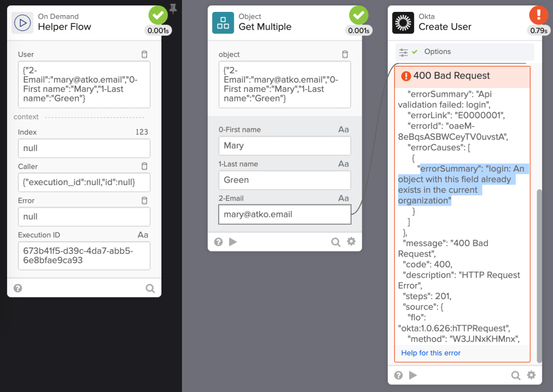The height and width of the screenshot is (392, 553).
Task: Open the Help for this error link
Action: (x=431, y=353)
